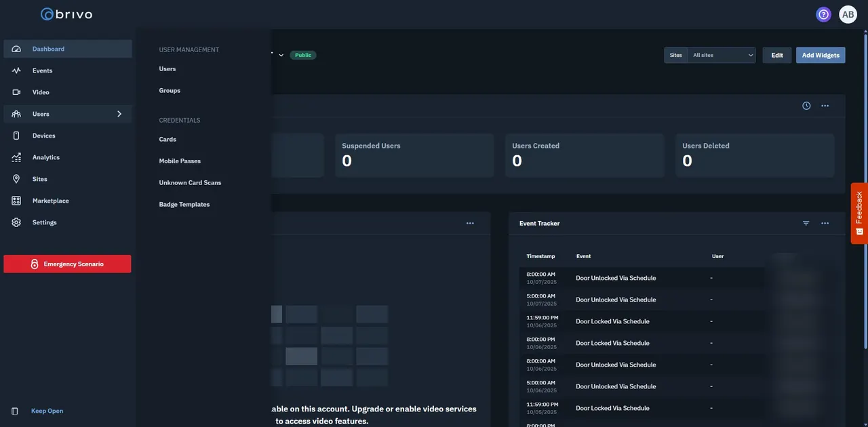This screenshot has width=868, height=427.
Task: Open the AB user avatar menu
Action: point(848,14)
